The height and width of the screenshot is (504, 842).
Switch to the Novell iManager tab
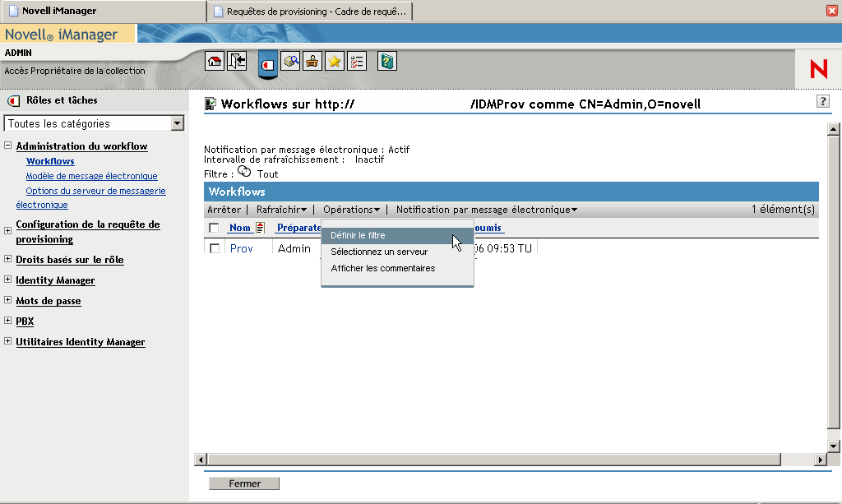(x=103, y=11)
